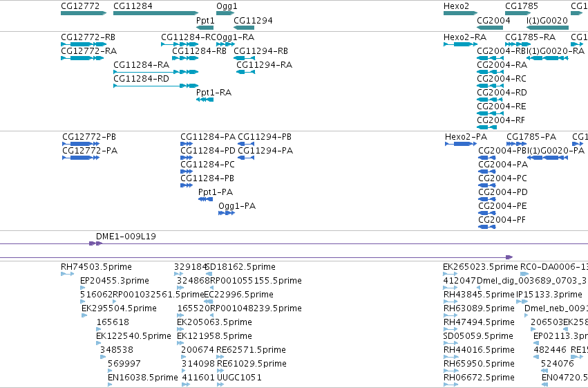Click the CG11284 gene span bar
588x388 pixels.
click(156, 14)
